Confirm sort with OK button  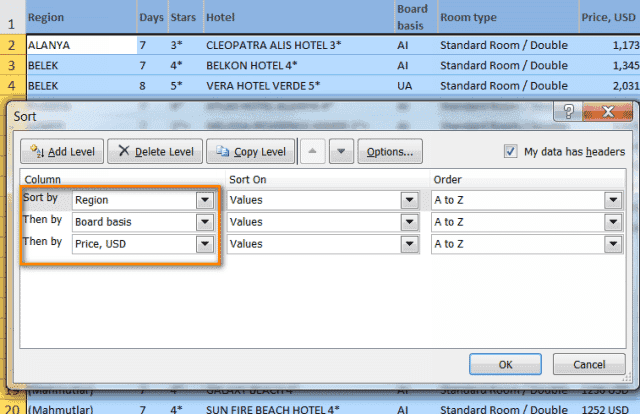click(x=506, y=364)
